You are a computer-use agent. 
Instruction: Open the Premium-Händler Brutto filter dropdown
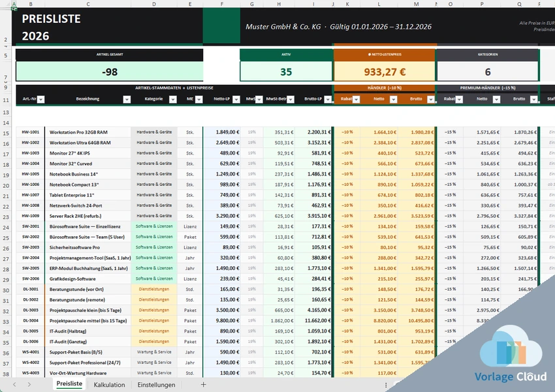pos(533,99)
